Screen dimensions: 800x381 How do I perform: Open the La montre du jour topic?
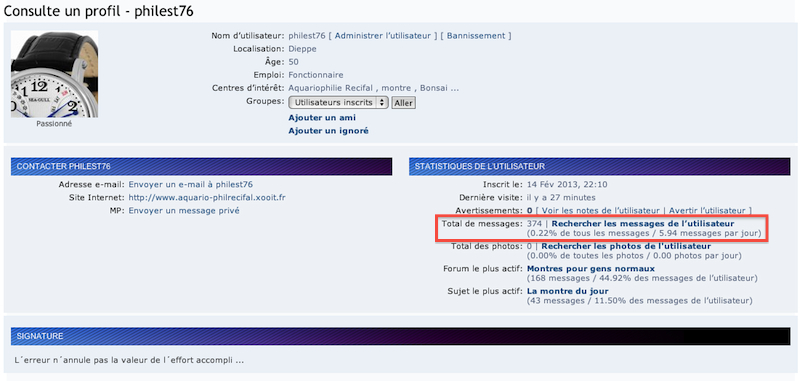(x=567, y=291)
